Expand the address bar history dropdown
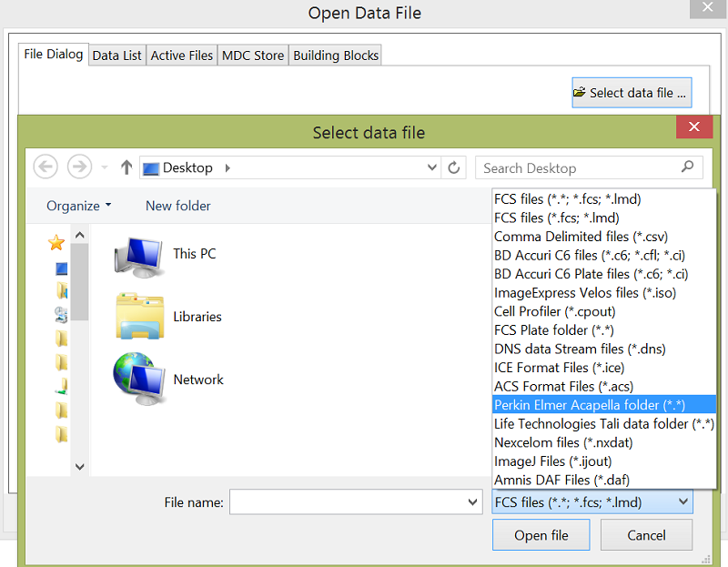This screenshot has height=567, width=728. click(432, 167)
